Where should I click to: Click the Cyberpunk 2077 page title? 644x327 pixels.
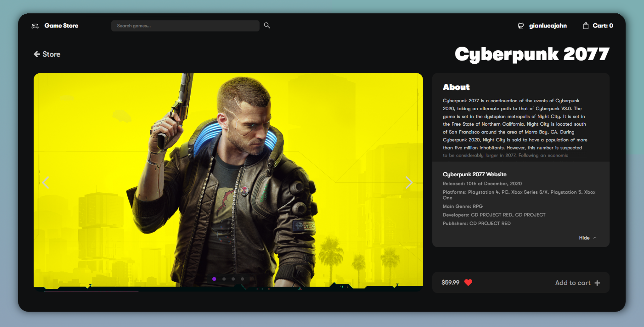point(532,54)
